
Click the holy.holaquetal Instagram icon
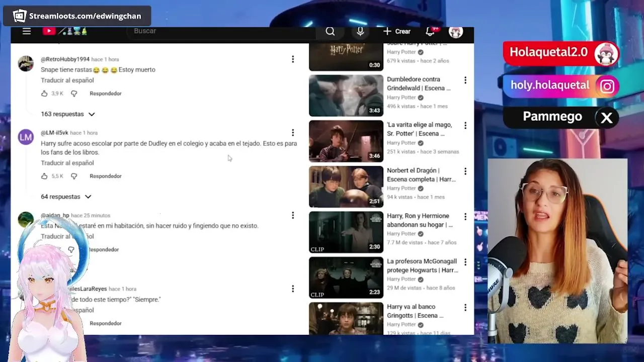(x=607, y=86)
